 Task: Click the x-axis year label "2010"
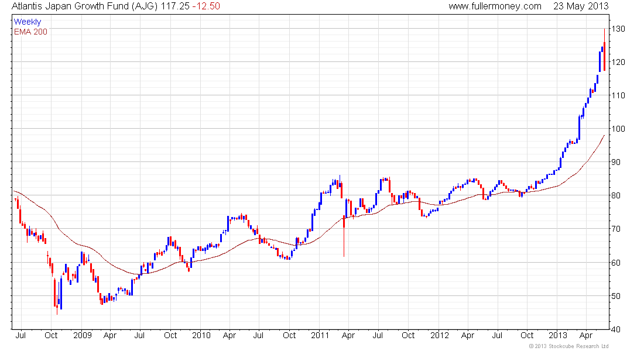coord(201,335)
